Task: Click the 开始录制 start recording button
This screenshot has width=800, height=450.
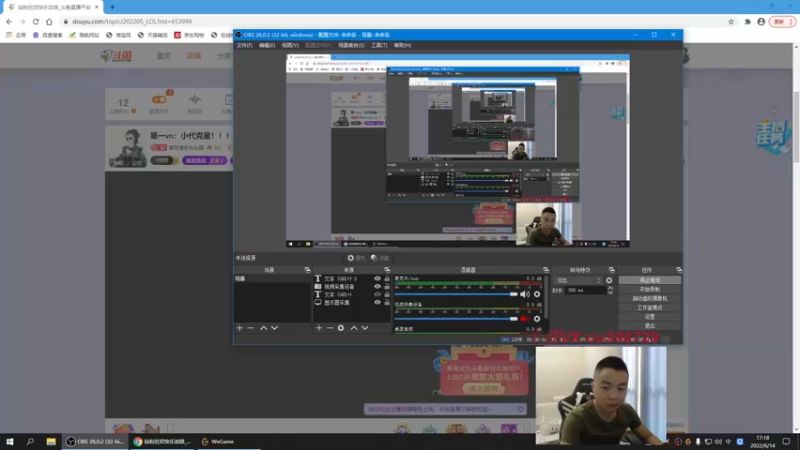Action: (x=649, y=289)
